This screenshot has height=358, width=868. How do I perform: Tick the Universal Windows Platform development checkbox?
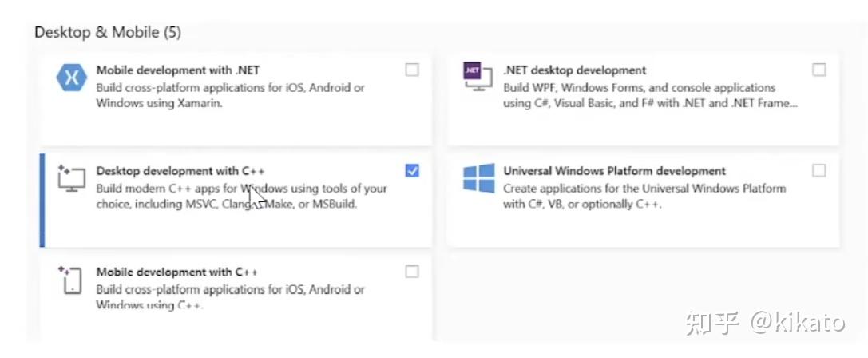click(x=819, y=171)
